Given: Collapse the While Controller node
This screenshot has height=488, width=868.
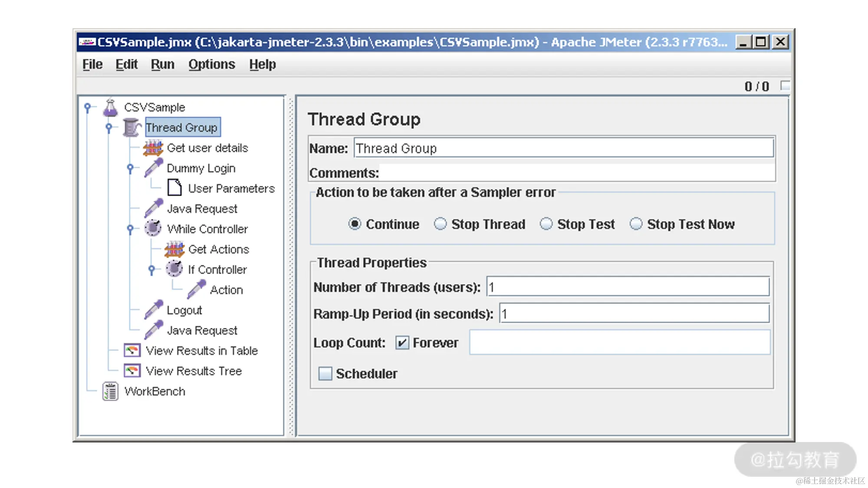Looking at the screenshot, I should tap(130, 229).
